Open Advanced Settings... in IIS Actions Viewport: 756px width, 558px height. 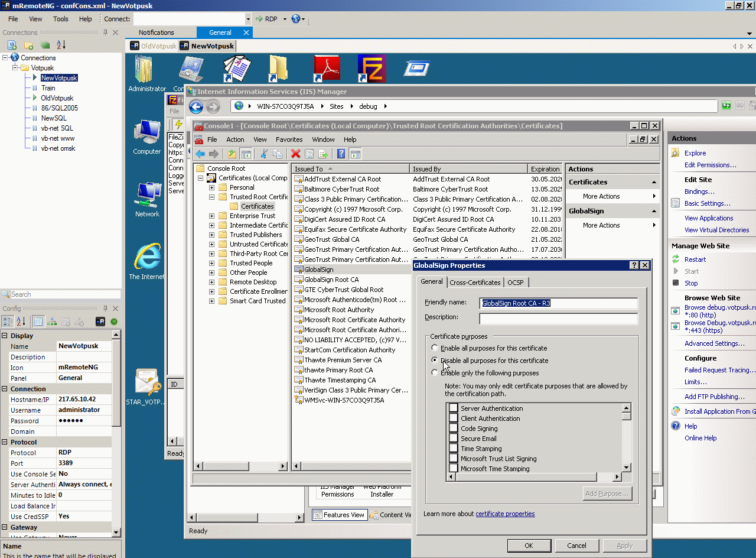(x=715, y=343)
